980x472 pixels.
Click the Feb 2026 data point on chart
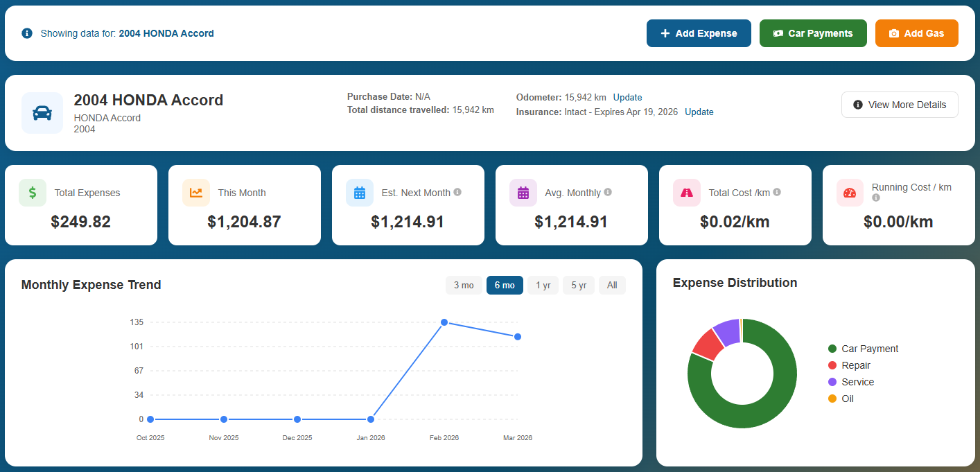444,322
